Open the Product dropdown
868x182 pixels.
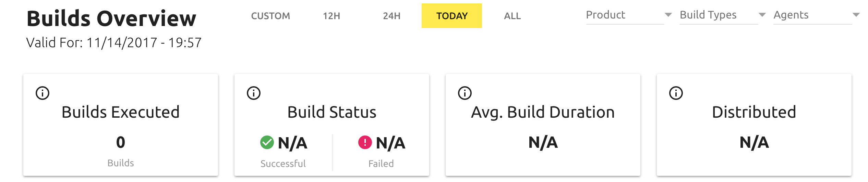point(625,15)
